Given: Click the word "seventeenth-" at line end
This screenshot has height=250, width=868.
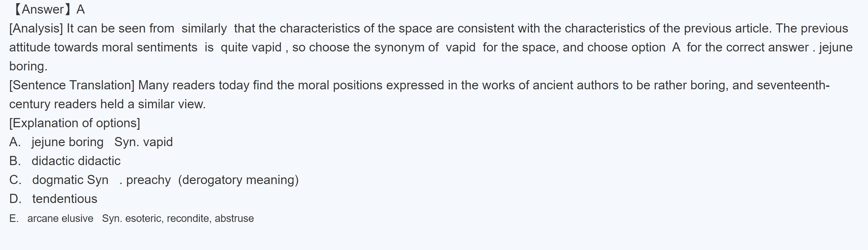Looking at the screenshot, I should click(x=793, y=85).
